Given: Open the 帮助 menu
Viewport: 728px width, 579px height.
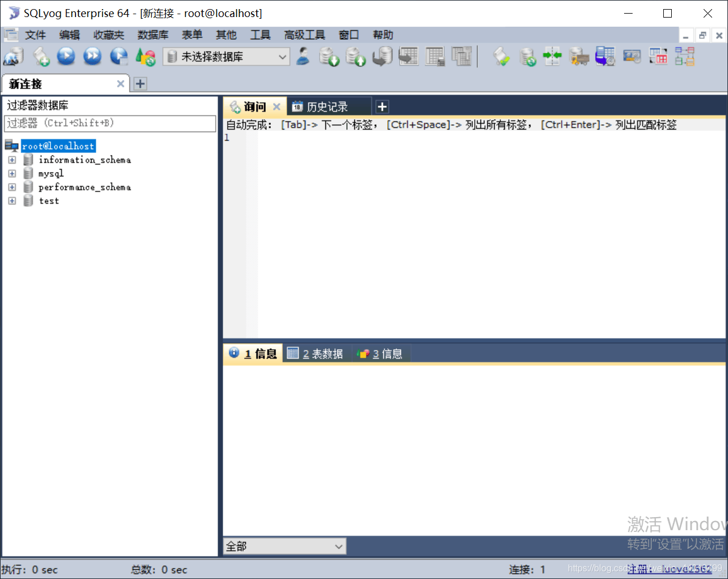Looking at the screenshot, I should coord(383,35).
